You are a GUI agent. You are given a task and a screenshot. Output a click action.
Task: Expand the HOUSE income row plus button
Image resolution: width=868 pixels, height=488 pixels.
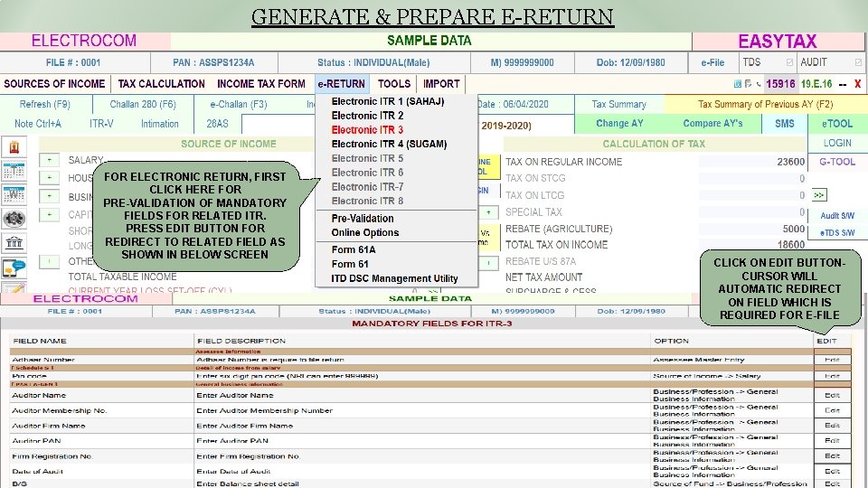[49, 178]
